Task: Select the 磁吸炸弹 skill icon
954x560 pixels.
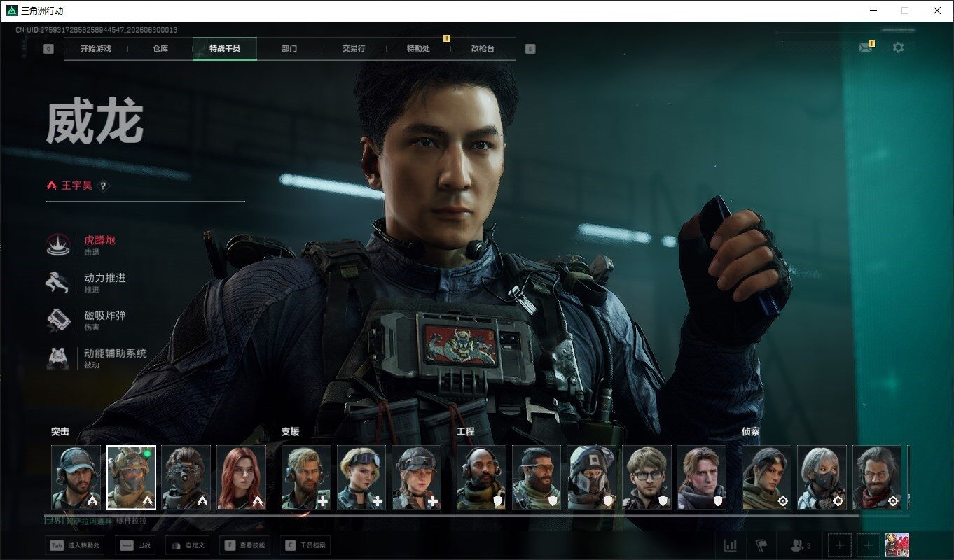Action: (x=58, y=320)
